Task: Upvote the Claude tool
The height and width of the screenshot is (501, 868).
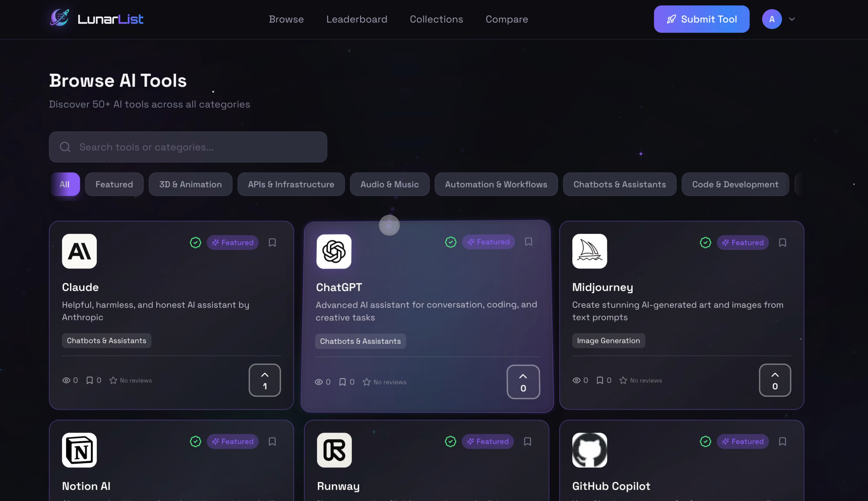Action: point(264,380)
